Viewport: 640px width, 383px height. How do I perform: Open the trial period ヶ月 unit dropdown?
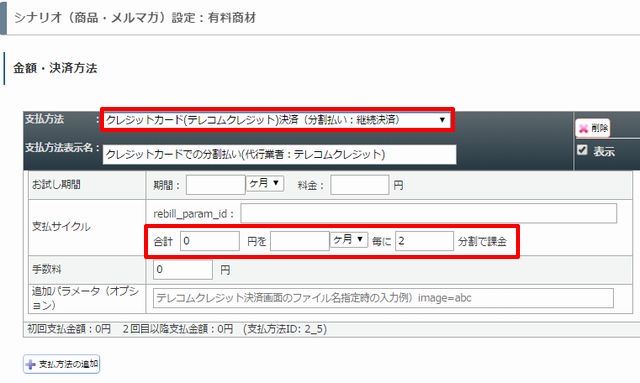[x=264, y=183]
